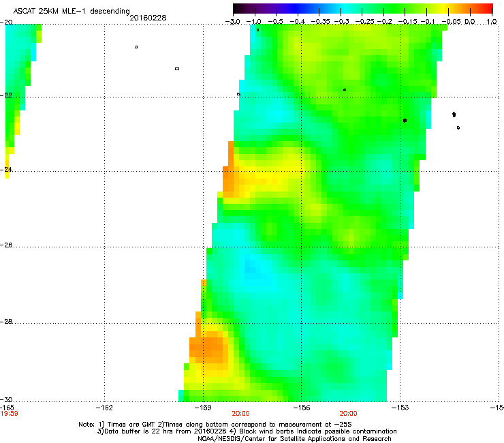Click the title "ASCAT 25KM MLE-1 descending"

click(72, 11)
